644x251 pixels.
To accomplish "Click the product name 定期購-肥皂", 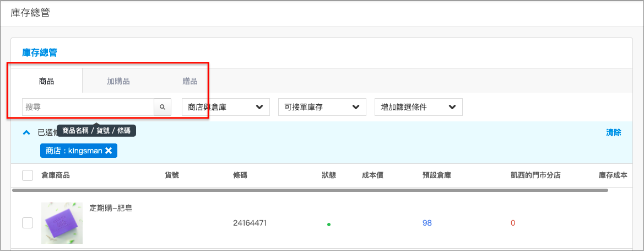I will (111, 208).
